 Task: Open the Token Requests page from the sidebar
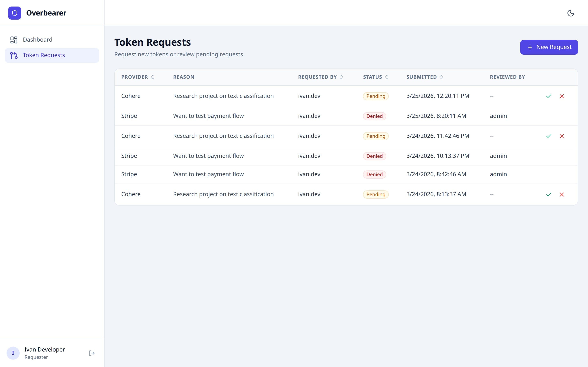coord(44,55)
